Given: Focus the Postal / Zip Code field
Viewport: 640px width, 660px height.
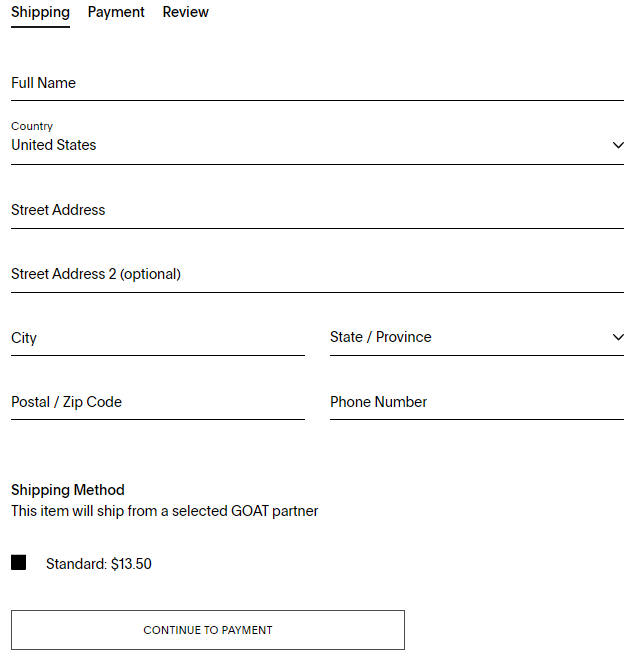Looking at the screenshot, I should pos(157,402).
